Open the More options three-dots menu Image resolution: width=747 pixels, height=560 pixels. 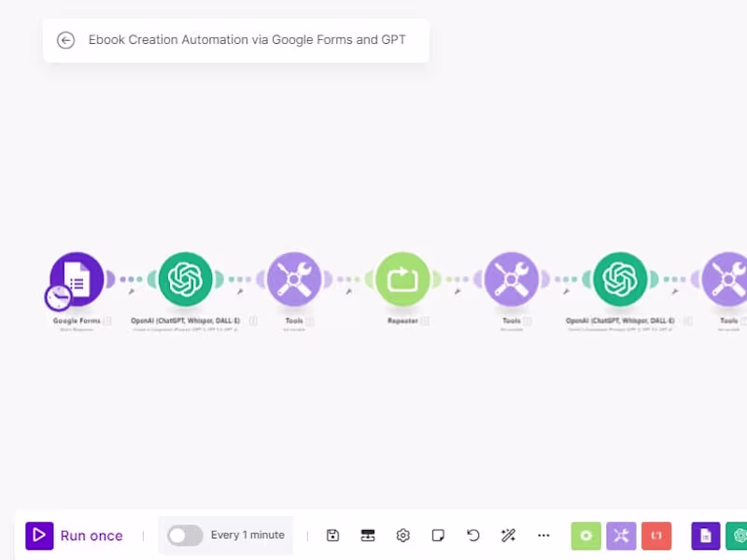click(x=543, y=535)
